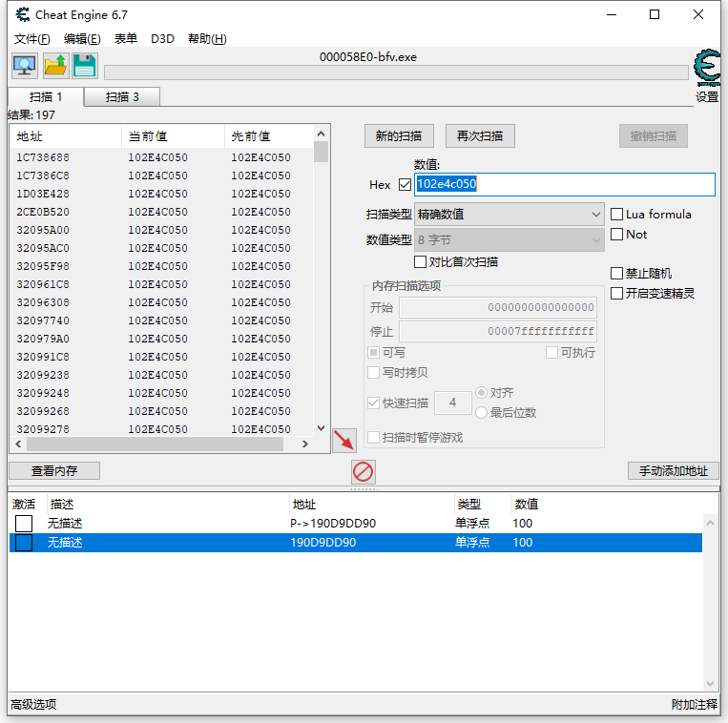Click 查看内存 button
This screenshot has height=723, width=728.
click(x=54, y=471)
